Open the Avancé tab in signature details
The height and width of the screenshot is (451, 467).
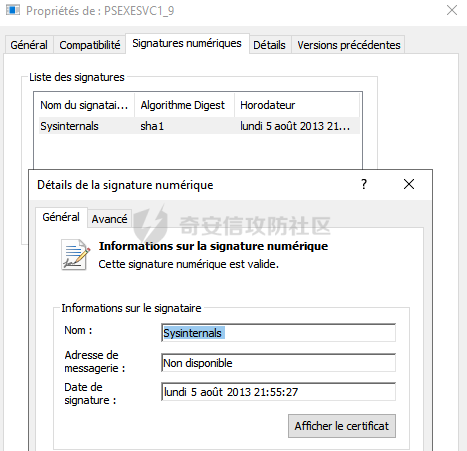coord(110,219)
